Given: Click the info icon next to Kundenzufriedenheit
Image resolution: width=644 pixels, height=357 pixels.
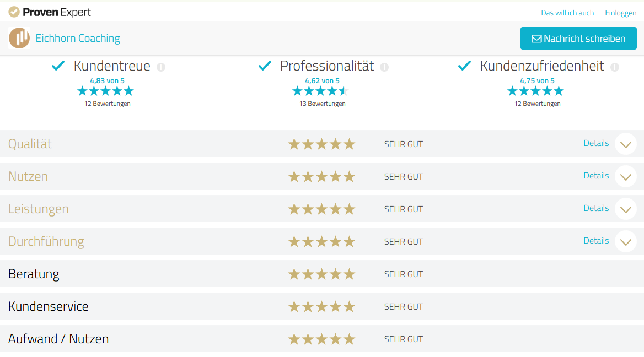Looking at the screenshot, I should coord(615,67).
